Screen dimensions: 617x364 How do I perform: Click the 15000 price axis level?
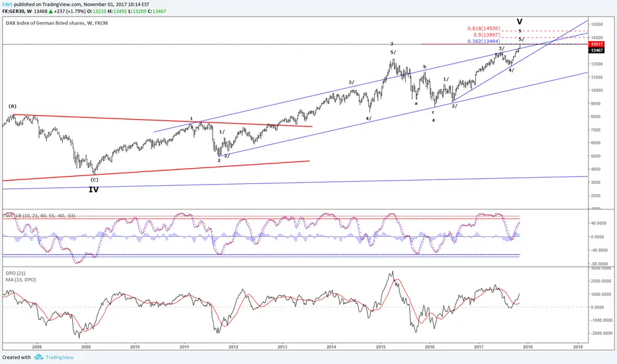click(x=597, y=24)
